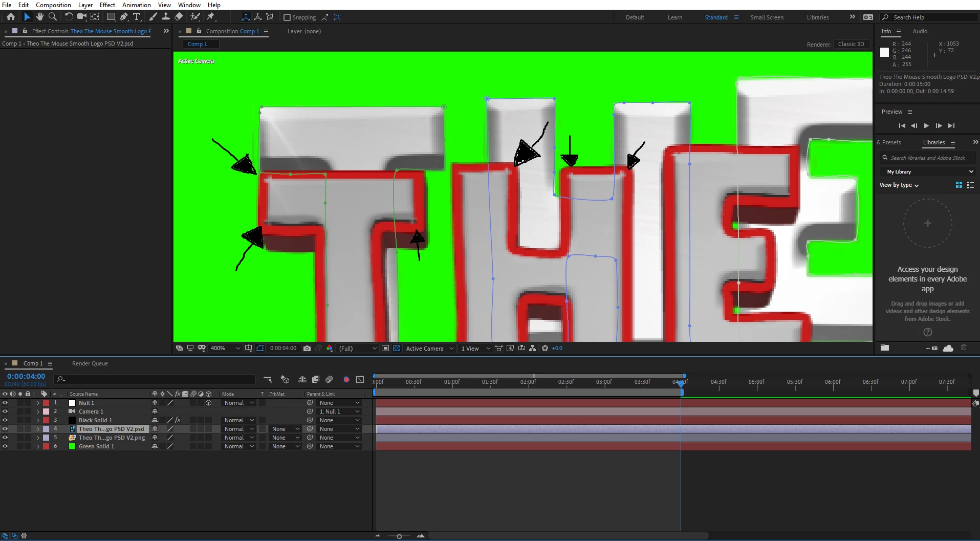Click Show Channel color management icon
This screenshot has height=541, width=980.
click(x=330, y=348)
